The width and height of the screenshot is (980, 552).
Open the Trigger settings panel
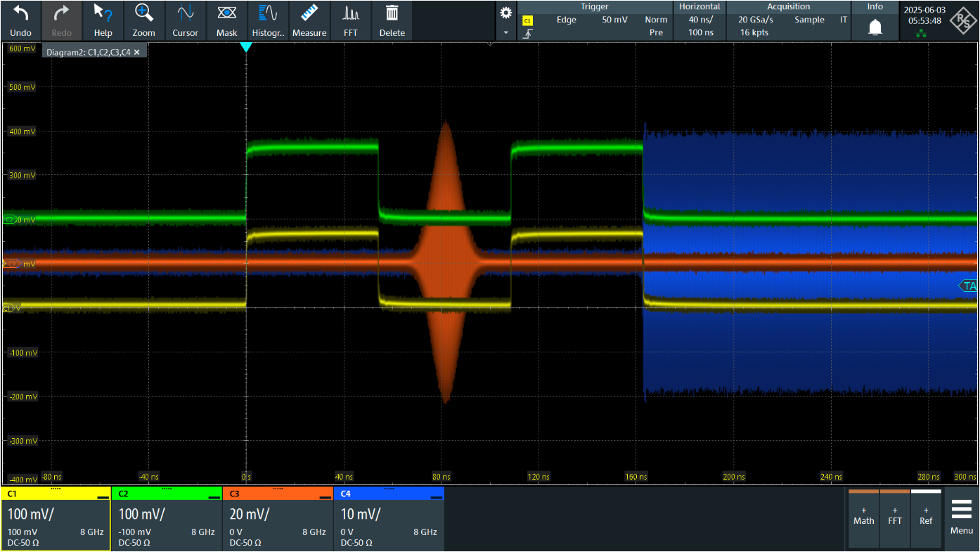(x=594, y=20)
